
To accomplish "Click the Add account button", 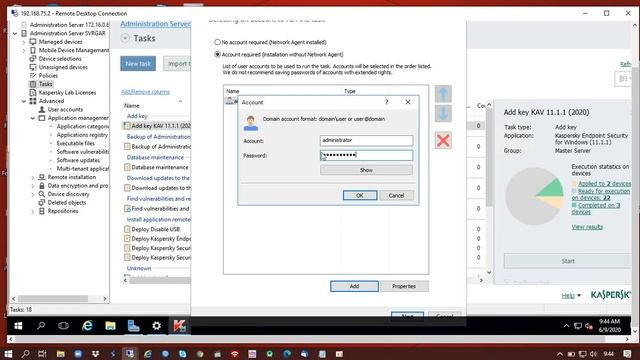I will click(x=354, y=286).
